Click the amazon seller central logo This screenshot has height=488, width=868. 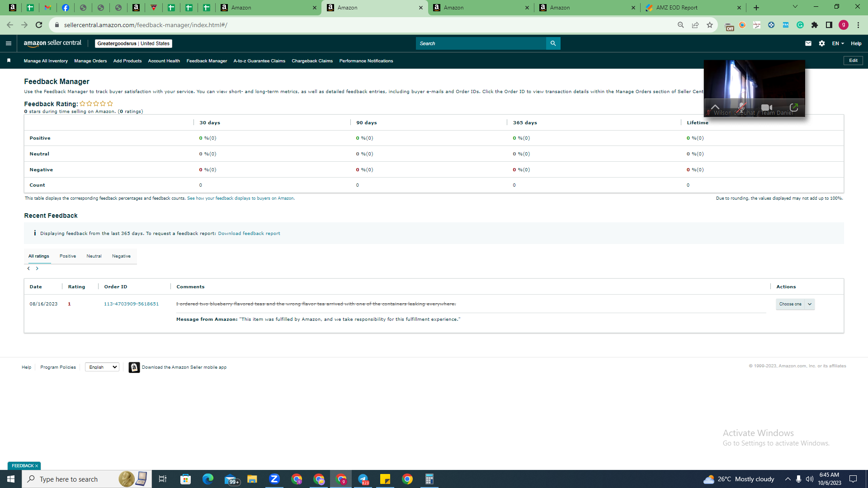tap(52, 43)
